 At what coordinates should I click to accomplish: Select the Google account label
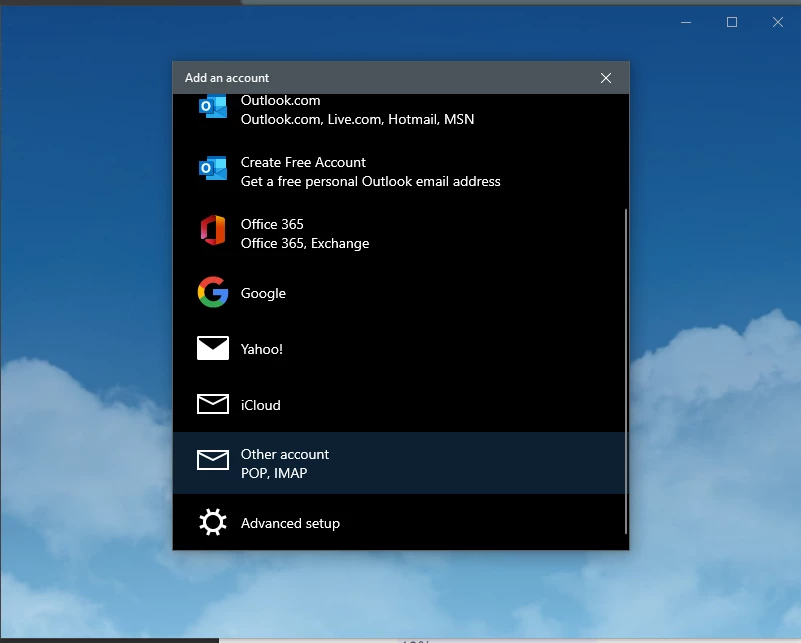tap(263, 293)
